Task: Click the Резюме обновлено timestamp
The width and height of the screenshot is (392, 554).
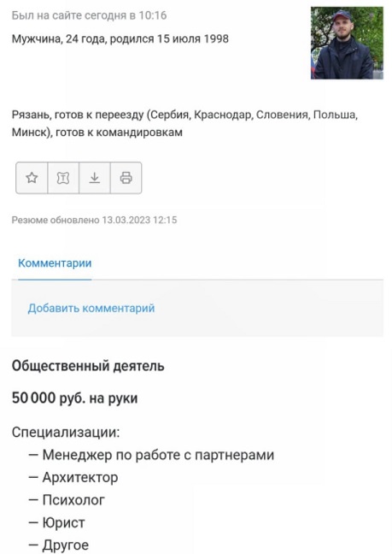Action: [x=94, y=220]
